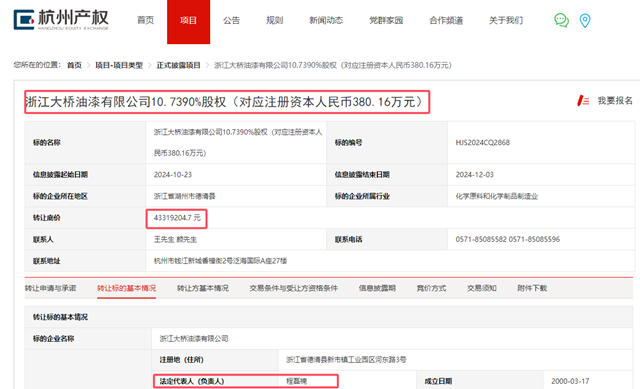
Task: Select the red 项目 navigation item
Action: click(x=189, y=22)
